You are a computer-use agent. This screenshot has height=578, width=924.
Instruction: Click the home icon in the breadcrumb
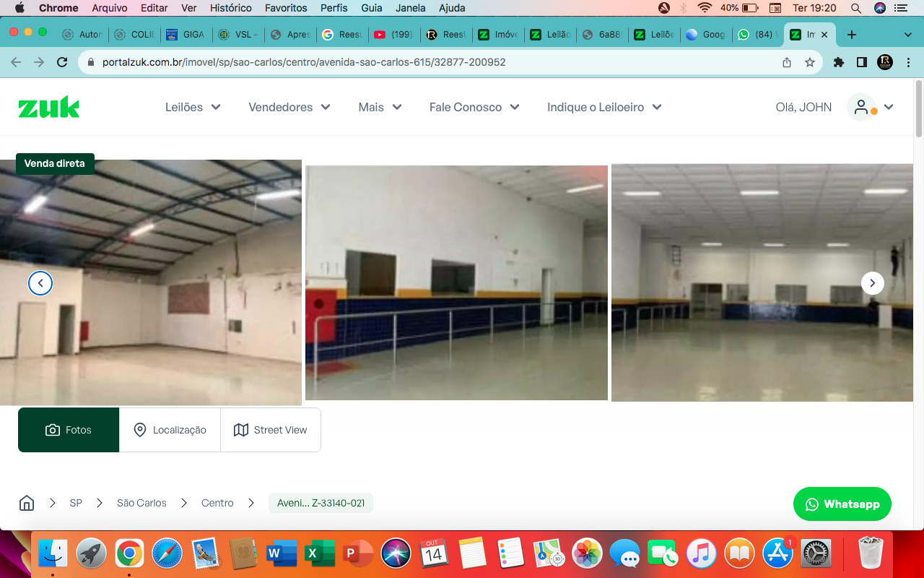pos(27,502)
